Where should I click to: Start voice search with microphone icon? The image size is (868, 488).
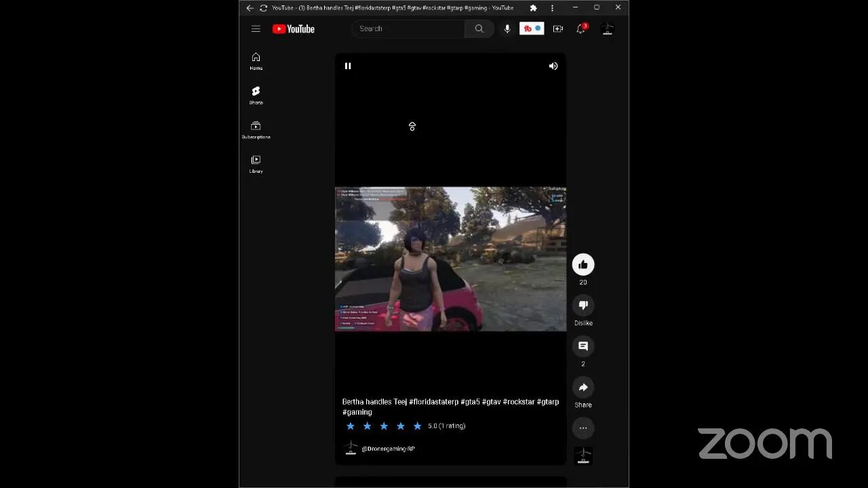(x=507, y=28)
